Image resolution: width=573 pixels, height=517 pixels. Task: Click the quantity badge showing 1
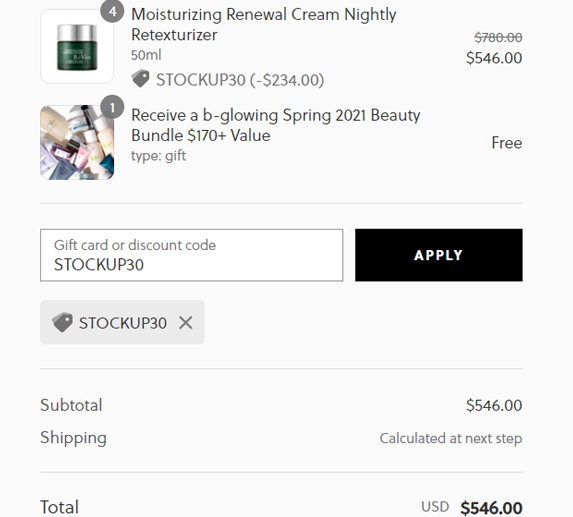[112, 107]
